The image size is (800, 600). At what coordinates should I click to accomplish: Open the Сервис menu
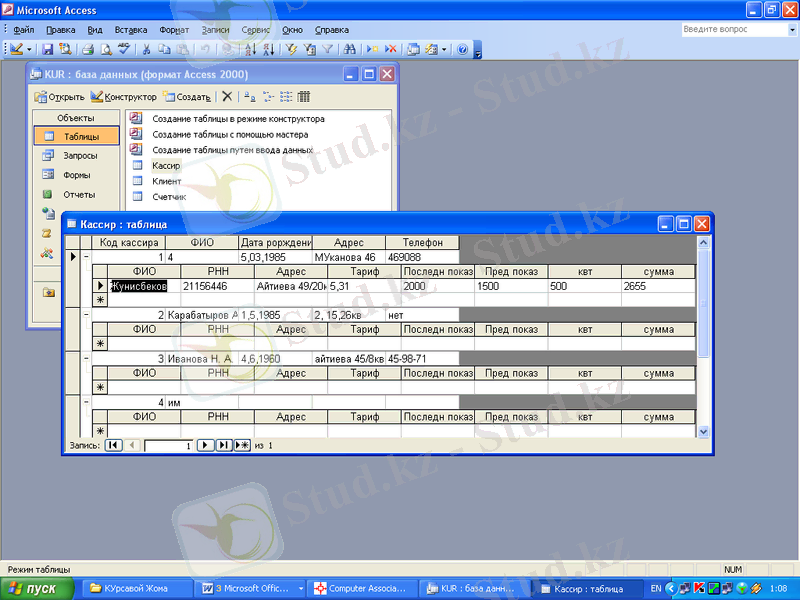[x=256, y=30]
